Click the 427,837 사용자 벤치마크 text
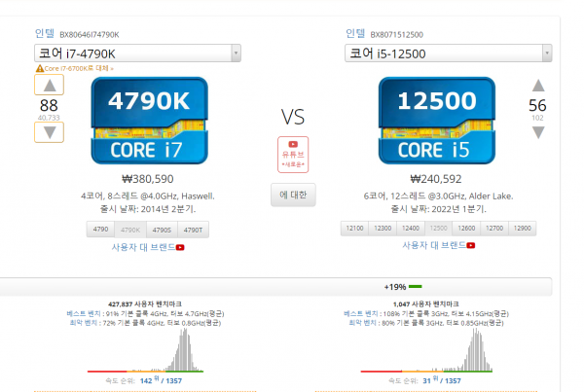The width and height of the screenshot is (584, 392). coord(145,304)
